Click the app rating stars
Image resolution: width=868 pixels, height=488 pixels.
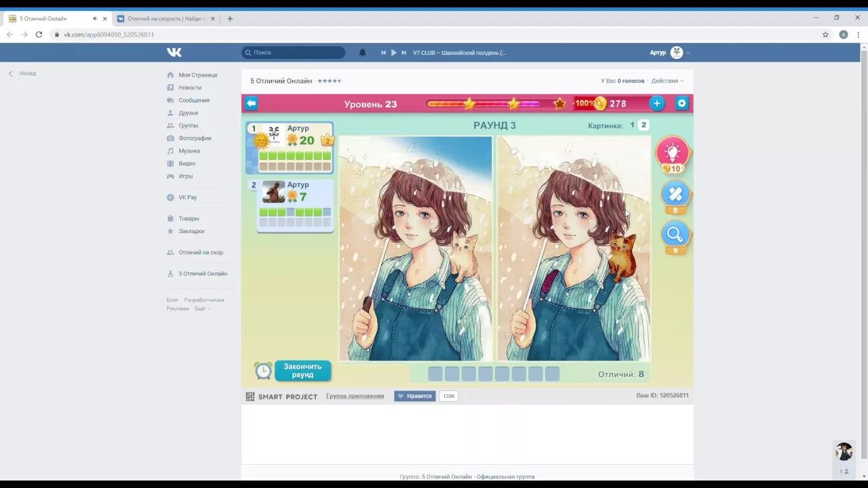pyautogui.click(x=330, y=81)
